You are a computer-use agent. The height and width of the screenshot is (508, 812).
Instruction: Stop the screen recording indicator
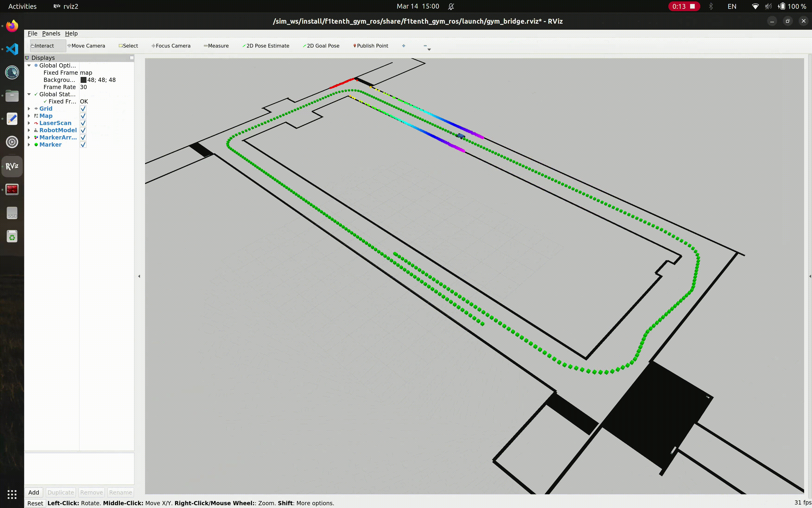pyautogui.click(x=684, y=6)
